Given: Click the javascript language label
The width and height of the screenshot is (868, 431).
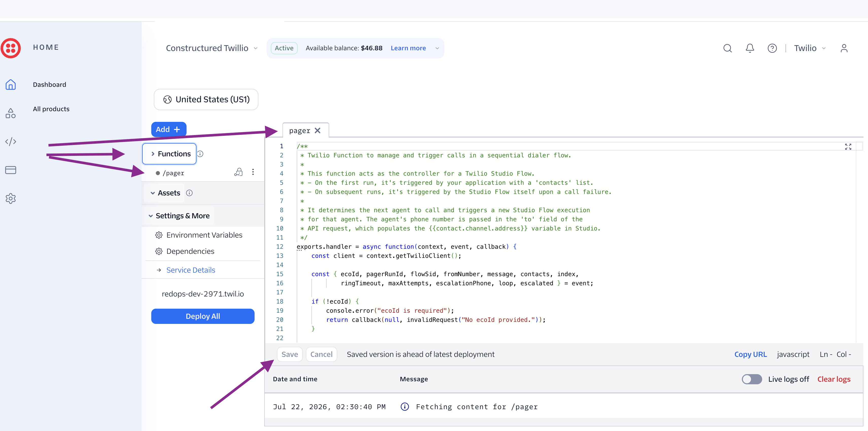Looking at the screenshot, I should pyautogui.click(x=793, y=354).
